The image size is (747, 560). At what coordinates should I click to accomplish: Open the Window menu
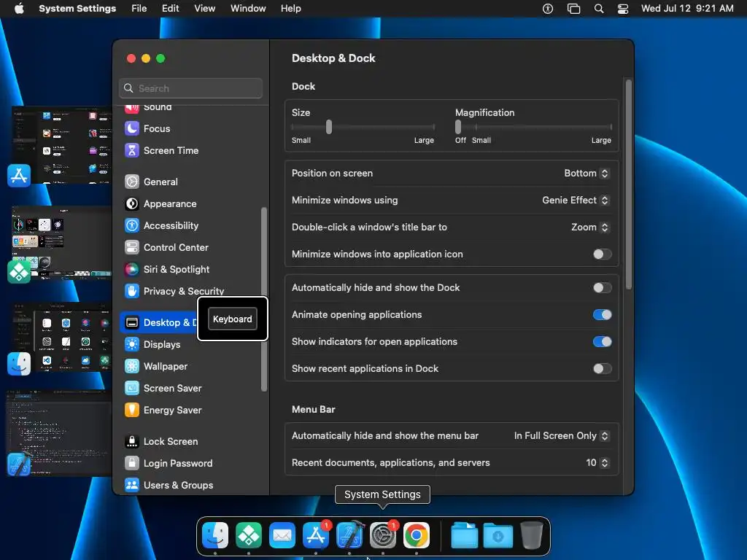point(248,9)
